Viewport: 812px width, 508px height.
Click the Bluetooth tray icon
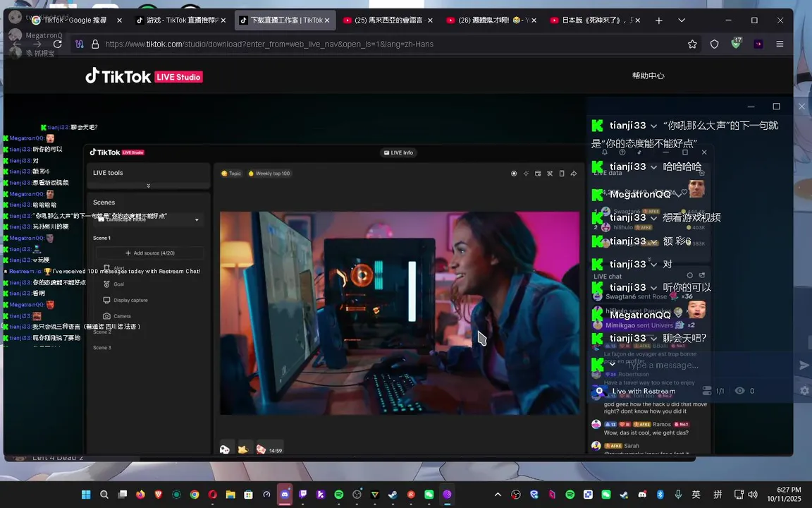[x=660, y=495]
